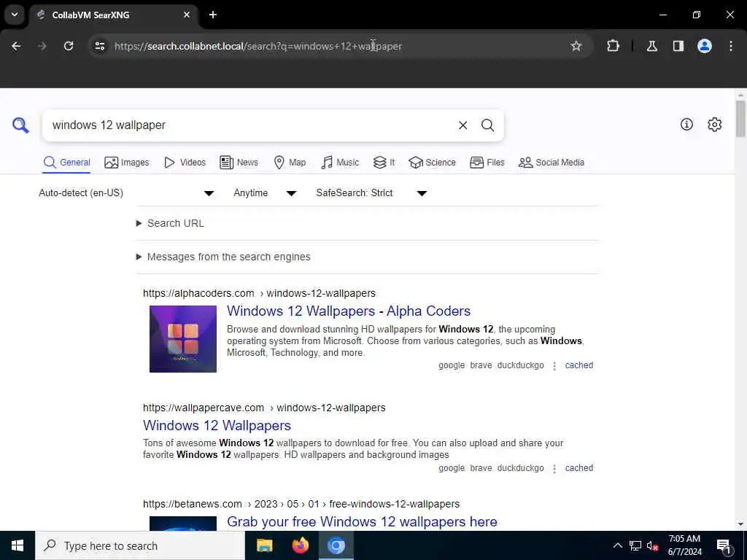Click the browser address bar URL
The height and width of the screenshot is (560, 747).
258,46
